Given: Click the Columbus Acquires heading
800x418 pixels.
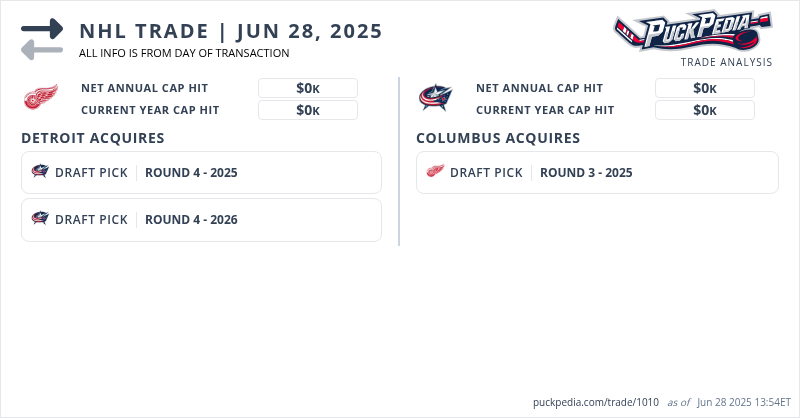Looking at the screenshot, I should (x=498, y=138).
